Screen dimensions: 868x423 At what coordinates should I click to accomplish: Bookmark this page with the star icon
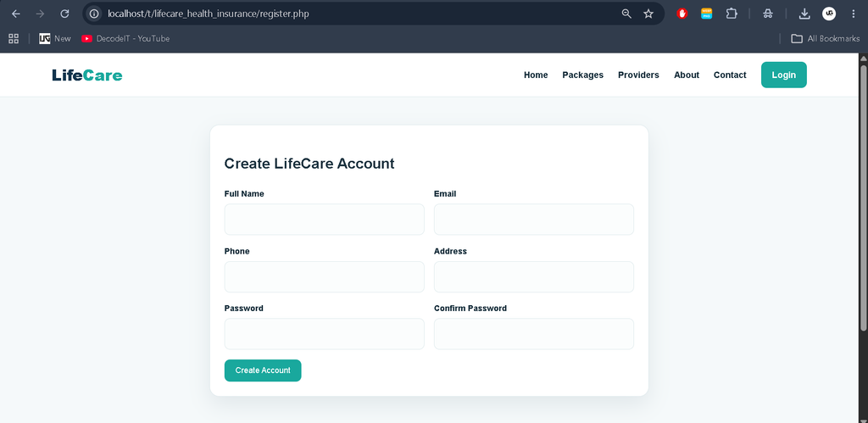648,14
